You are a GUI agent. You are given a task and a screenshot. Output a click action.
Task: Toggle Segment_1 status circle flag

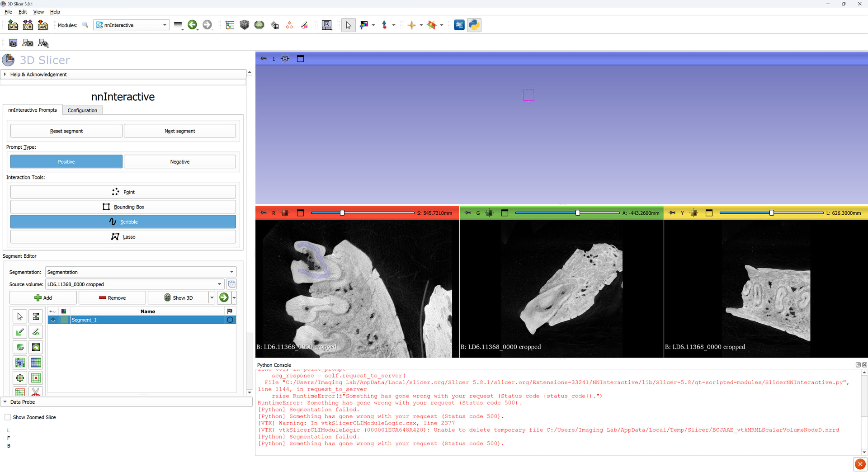(230, 320)
